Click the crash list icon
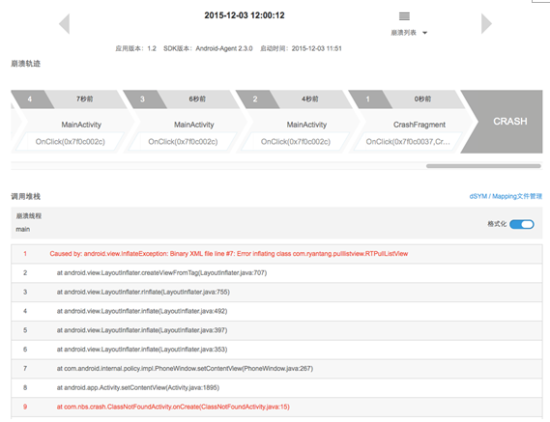The image size is (550, 422). click(404, 16)
